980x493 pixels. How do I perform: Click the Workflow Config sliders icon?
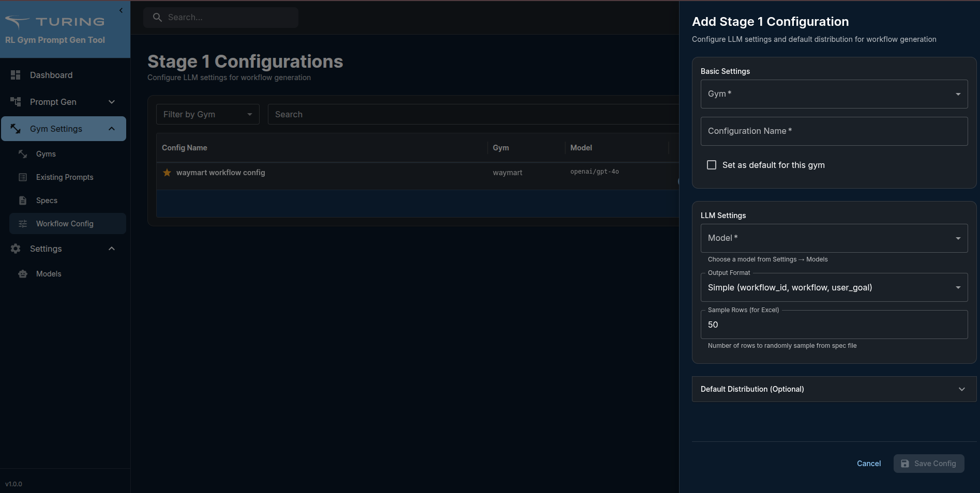point(22,223)
